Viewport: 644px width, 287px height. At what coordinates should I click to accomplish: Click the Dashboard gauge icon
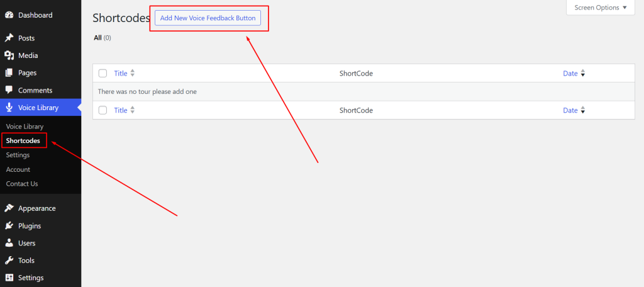pyautogui.click(x=9, y=15)
